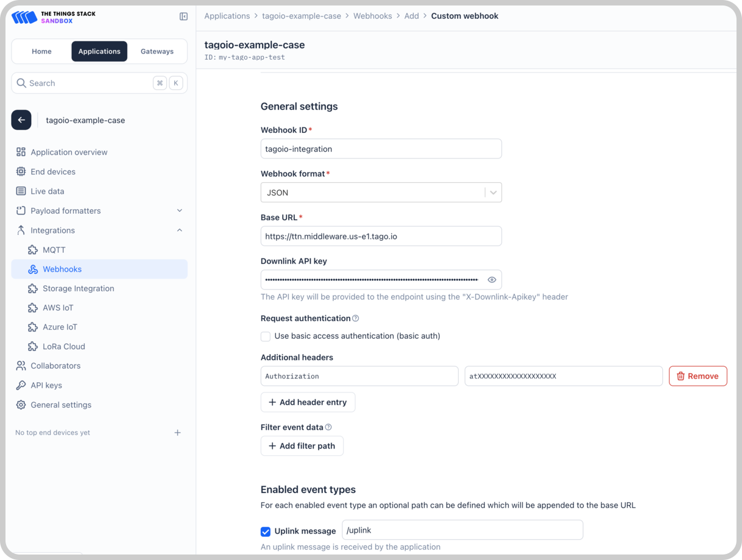Viewport: 742px width, 560px height.
Task: Click the my-tago-app-test ID text
Action: click(x=252, y=57)
